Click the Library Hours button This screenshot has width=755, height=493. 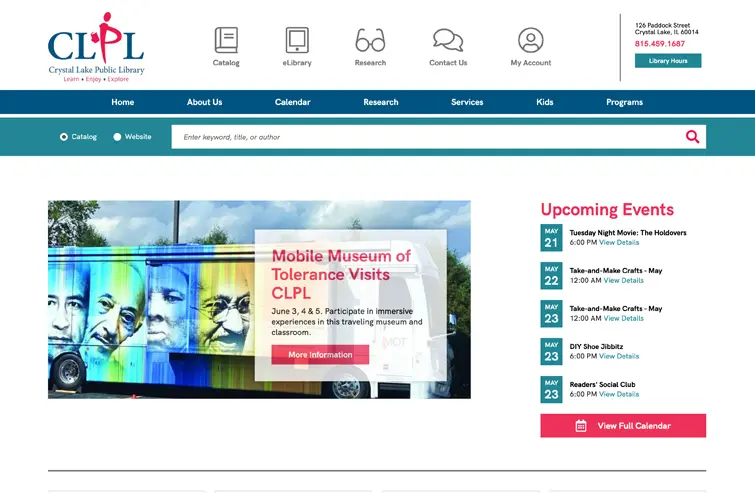coord(668,61)
